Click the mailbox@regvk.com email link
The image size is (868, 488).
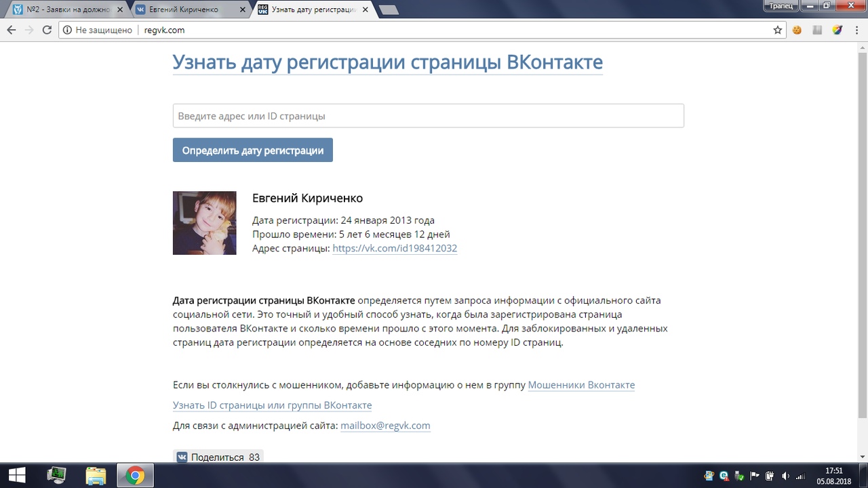[385, 426]
